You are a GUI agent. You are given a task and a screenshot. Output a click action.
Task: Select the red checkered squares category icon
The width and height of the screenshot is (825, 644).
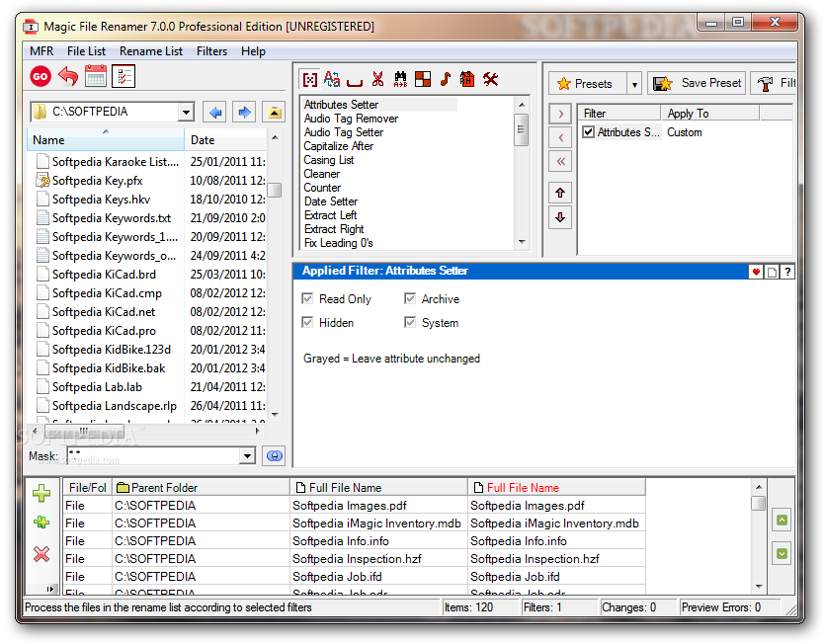click(423, 79)
